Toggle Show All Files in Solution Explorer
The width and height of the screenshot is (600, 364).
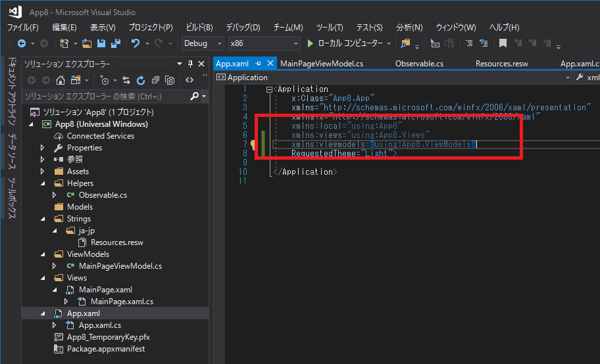170,80
